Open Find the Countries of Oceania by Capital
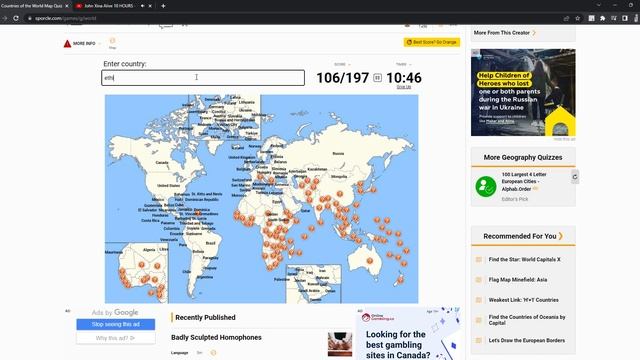This screenshot has height=360, width=640. (x=527, y=320)
